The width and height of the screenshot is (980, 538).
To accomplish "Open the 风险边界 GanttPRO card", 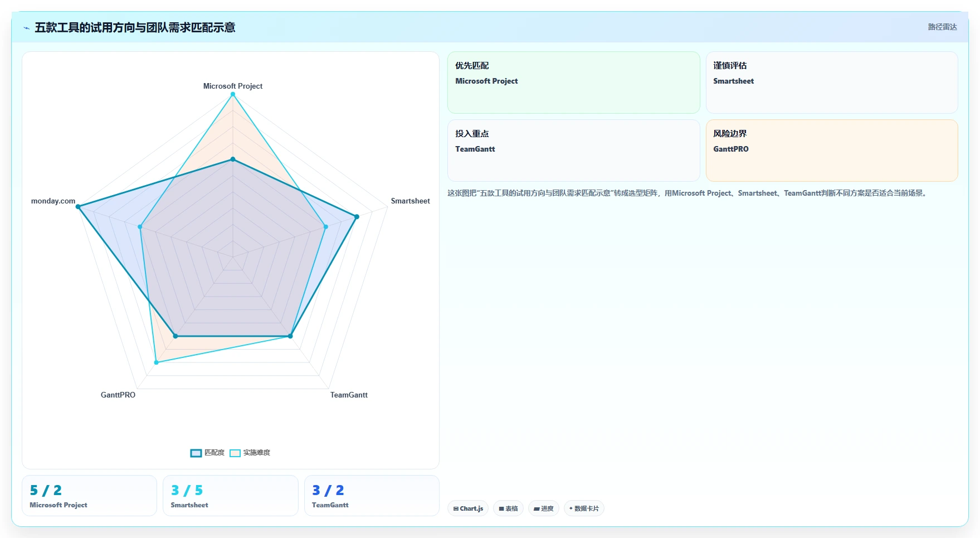I will pyautogui.click(x=832, y=151).
